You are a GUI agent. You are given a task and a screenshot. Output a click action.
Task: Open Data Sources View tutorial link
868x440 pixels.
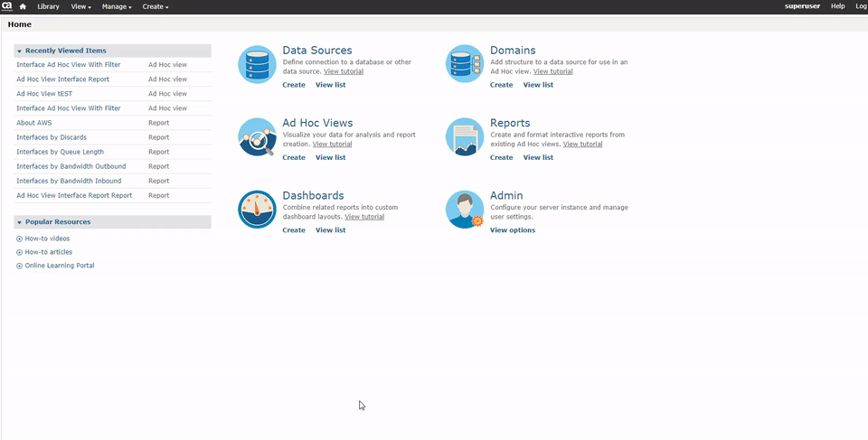pyautogui.click(x=344, y=71)
